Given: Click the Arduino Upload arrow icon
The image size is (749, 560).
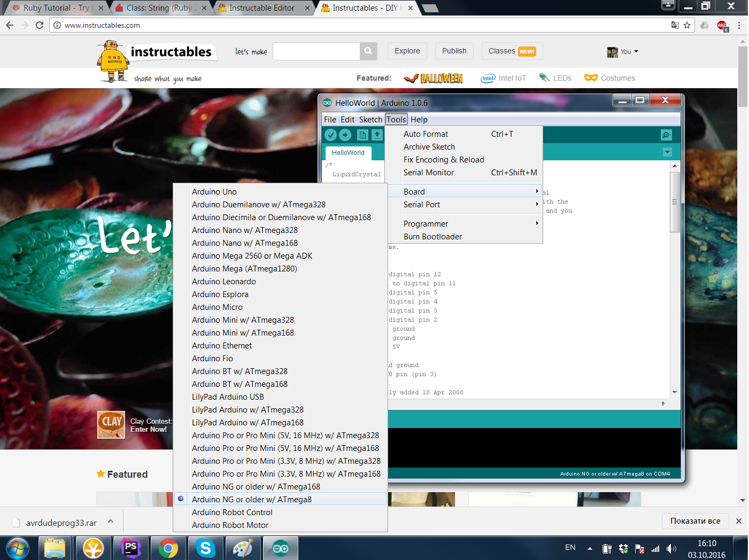Looking at the screenshot, I should pyautogui.click(x=345, y=135).
